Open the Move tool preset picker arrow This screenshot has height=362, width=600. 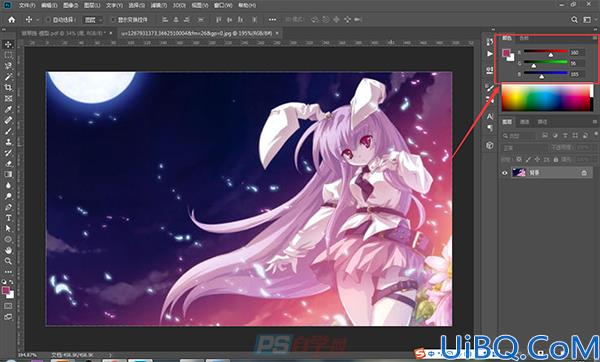point(38,20)
